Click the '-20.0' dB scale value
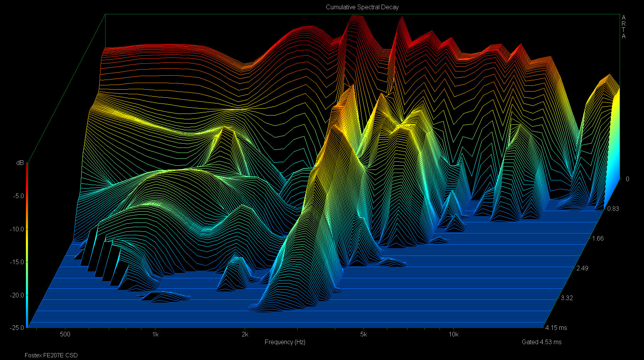The width and height of the screenshot is (644, 360). point(17,295)
